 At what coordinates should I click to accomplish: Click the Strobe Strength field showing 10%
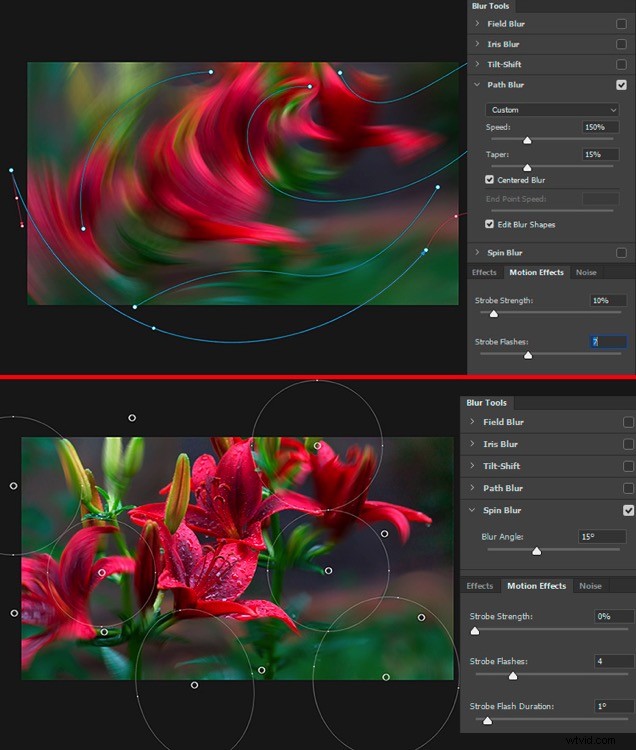[x=608, y=300]
